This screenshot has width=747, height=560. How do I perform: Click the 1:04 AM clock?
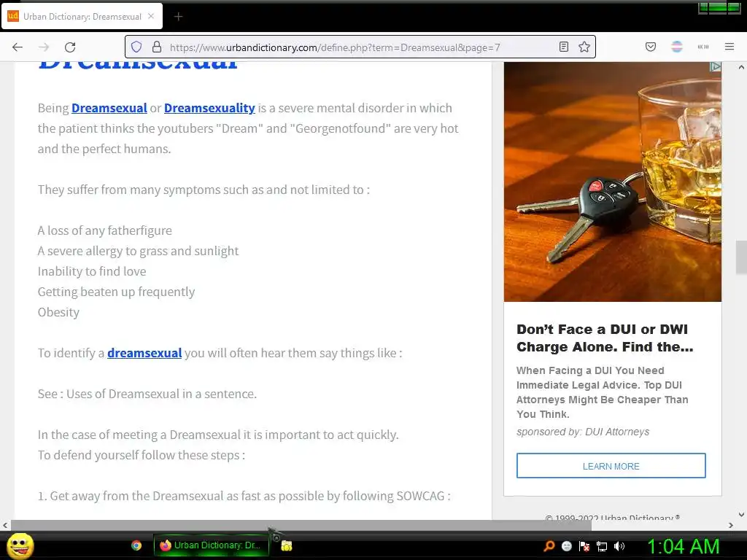pyautogui.click(x=683, y=546)
